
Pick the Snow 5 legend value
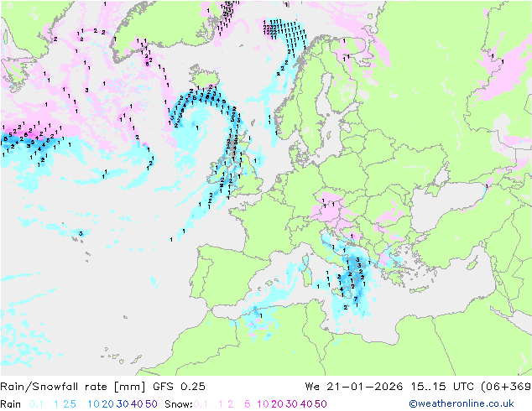click(x=248, y=404)
